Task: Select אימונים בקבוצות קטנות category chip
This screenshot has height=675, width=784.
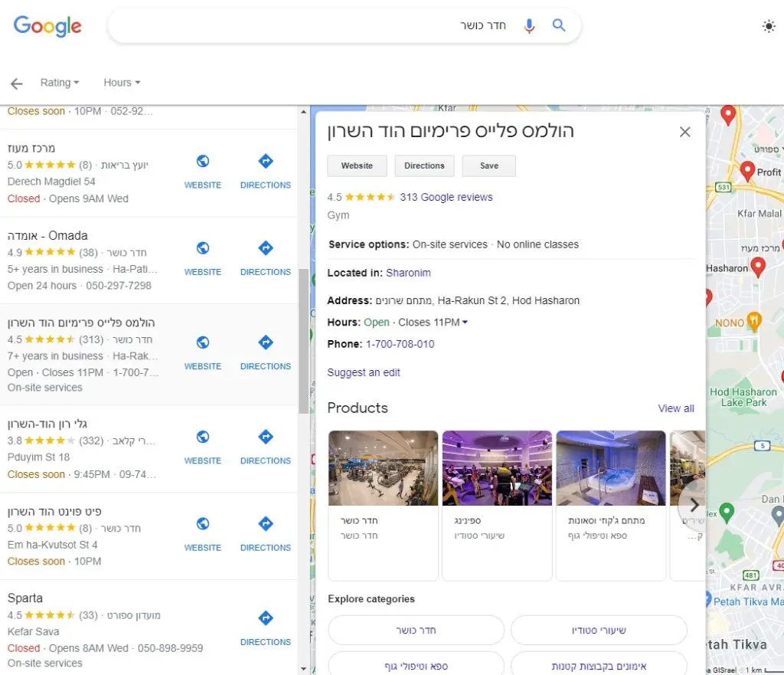Action: [x=599, y=666]
